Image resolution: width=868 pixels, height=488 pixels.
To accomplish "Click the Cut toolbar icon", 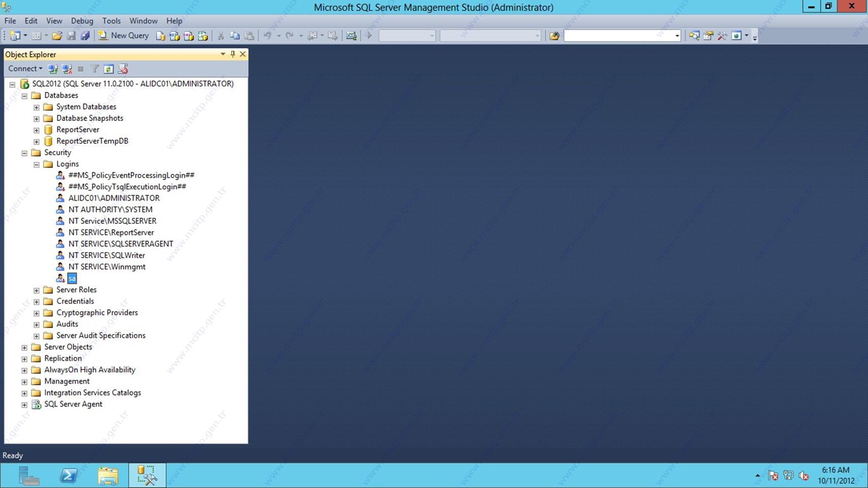I will pos(221,36).
